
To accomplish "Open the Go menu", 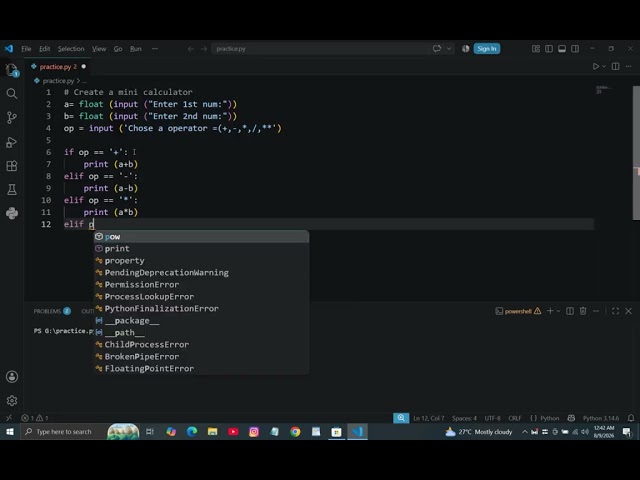I will [118, 49].
